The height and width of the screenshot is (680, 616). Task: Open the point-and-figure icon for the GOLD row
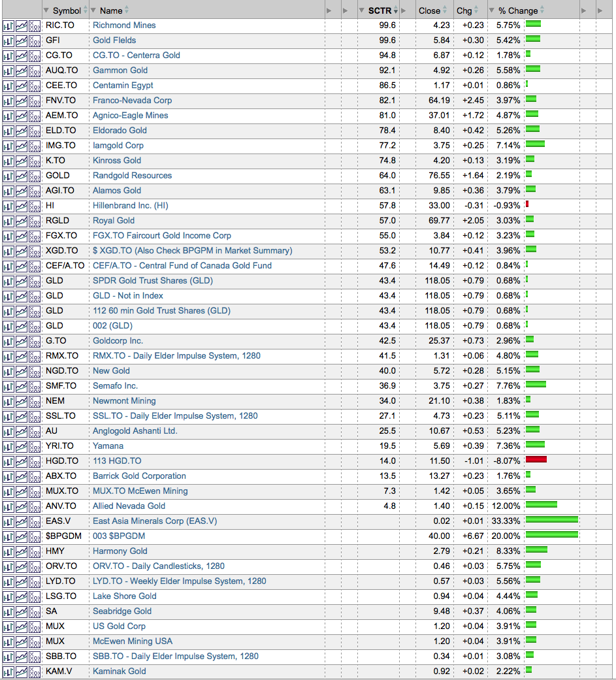pyautogui.click(x=35, y=176)
